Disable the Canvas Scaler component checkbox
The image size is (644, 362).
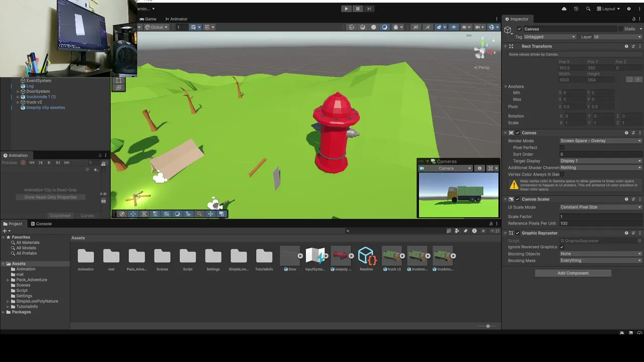517,199
